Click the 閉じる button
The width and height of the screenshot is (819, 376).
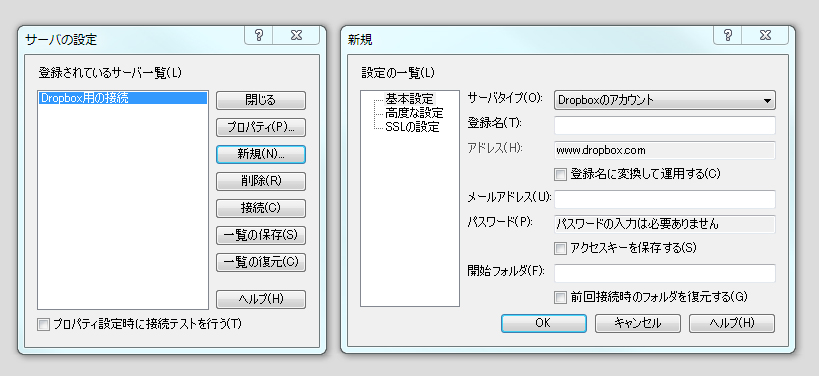(x=261, y=100)
